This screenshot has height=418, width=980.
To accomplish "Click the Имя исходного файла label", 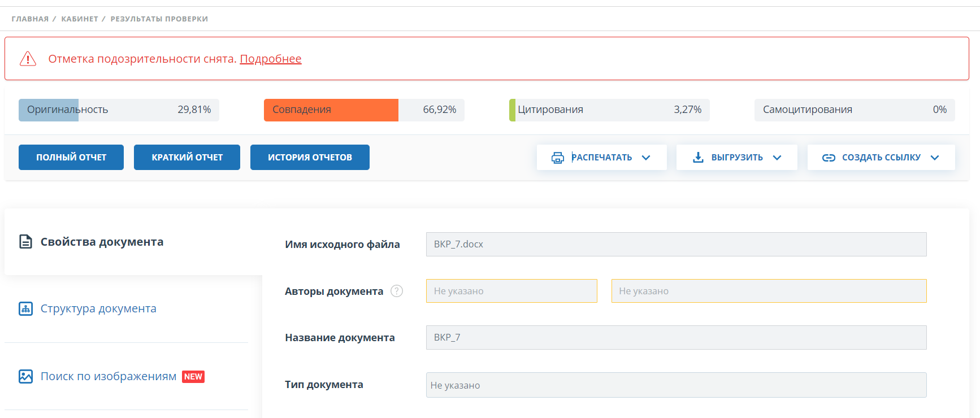I will pyautogui.click(x=342, y=245).
